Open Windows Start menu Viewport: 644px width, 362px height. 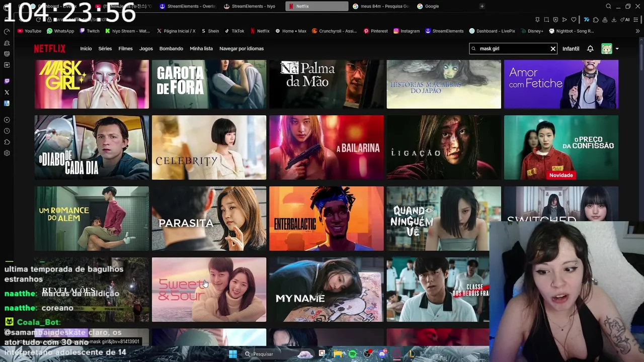pos(233,354)
